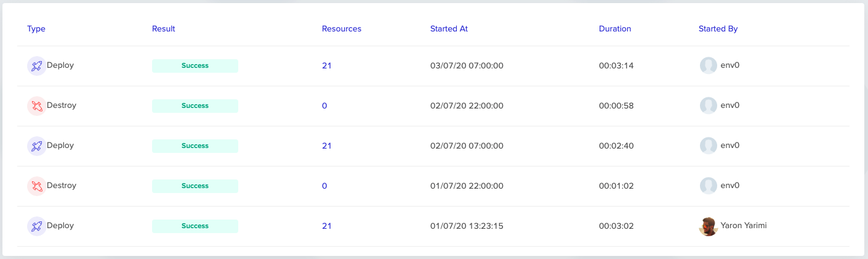Sort by the Started By column header
This screenshot has height=259, width=868.
[x=718, y=29]
